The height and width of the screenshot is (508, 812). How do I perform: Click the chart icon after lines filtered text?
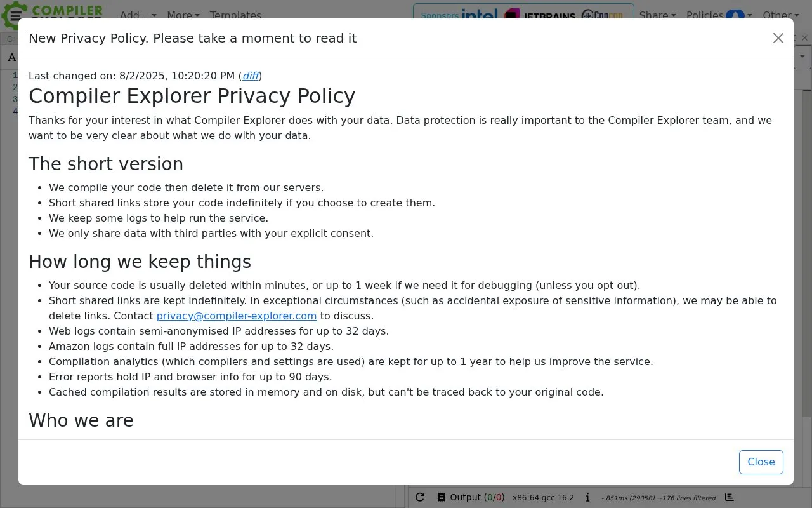coord(730,497)
